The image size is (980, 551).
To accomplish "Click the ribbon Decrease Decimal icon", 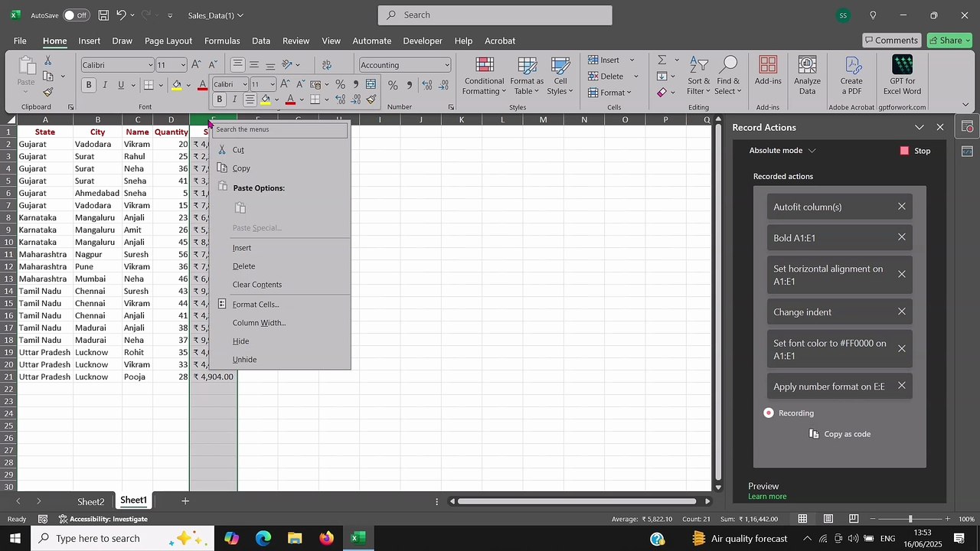I will 444,85.
